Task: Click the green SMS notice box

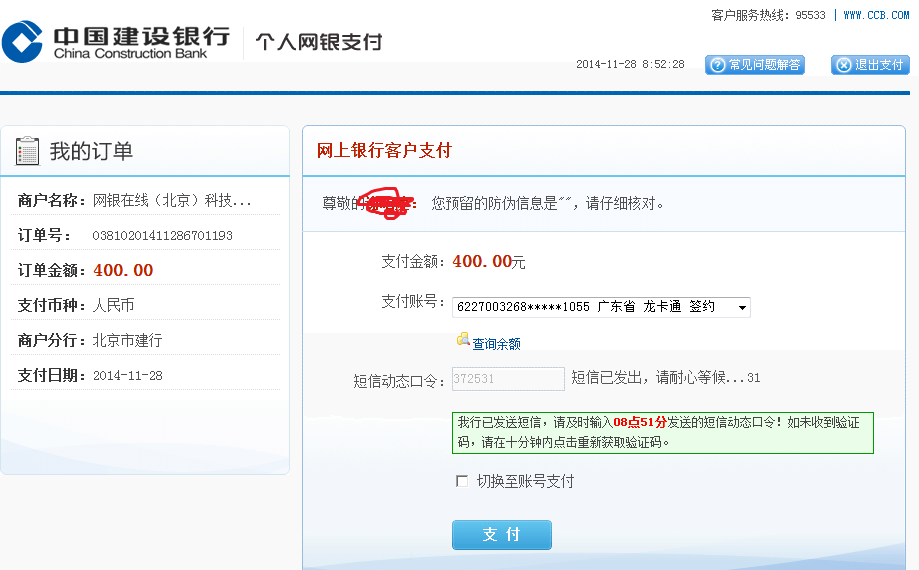Action: pyautogui.click(x=662, y=432)
